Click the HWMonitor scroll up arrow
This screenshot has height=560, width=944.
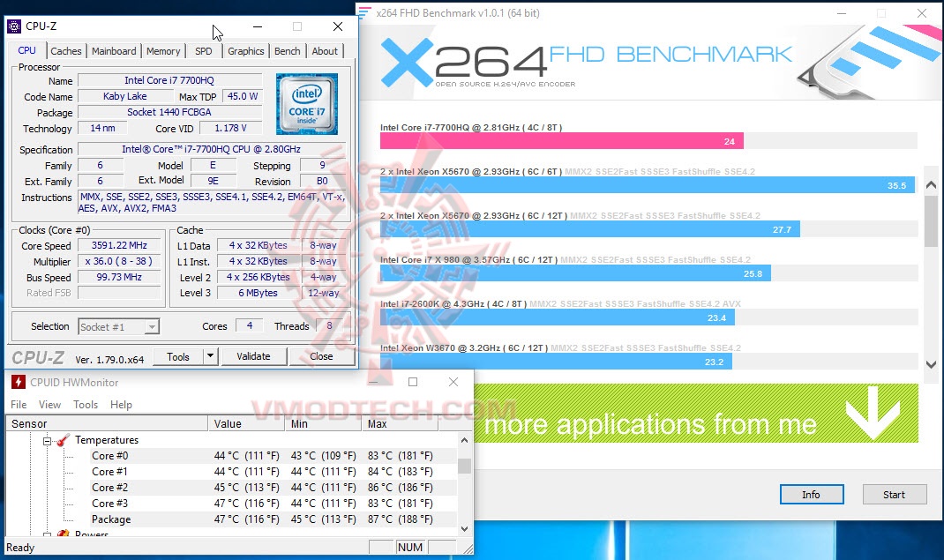[x=464, y=440]
